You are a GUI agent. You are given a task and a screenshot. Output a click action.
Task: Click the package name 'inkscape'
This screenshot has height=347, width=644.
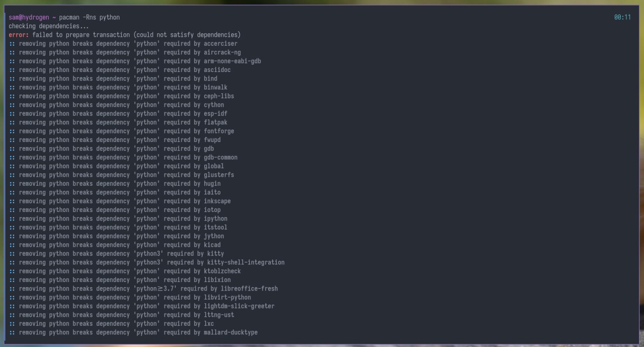pos(217,201)
